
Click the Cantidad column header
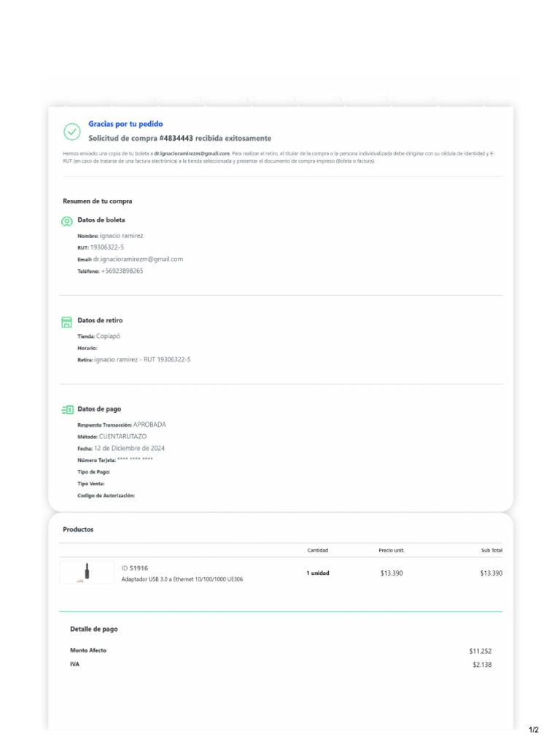[x=317, y=551]
